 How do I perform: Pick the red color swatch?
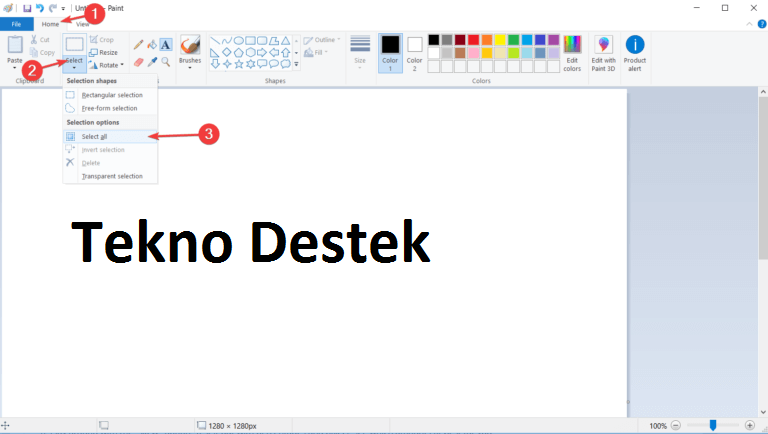point(473,40)
